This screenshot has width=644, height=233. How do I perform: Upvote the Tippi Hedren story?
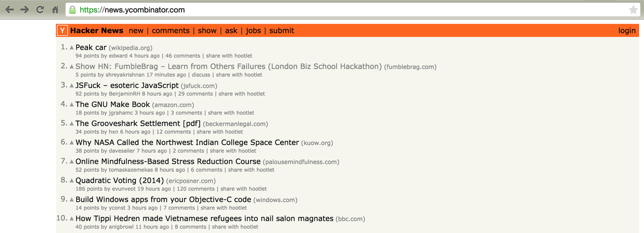(71, 219)
